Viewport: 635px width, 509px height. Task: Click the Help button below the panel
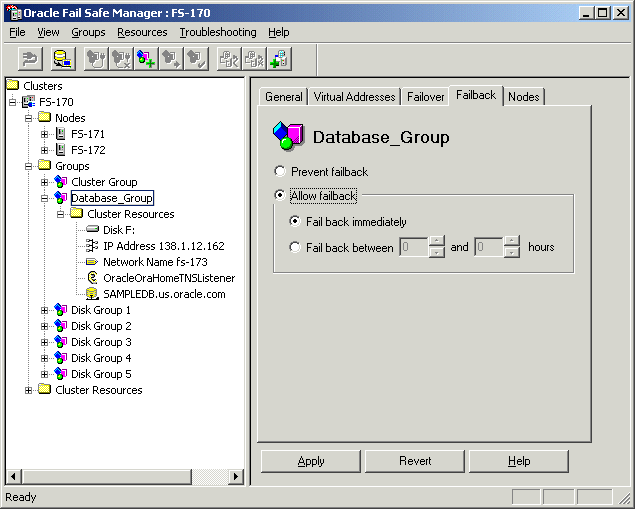[519, 461]
